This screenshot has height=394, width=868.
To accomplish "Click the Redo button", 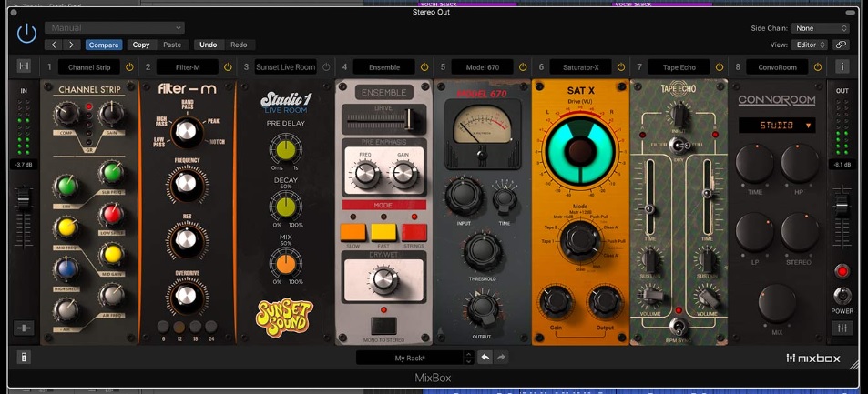I will [x=239, y=45].
